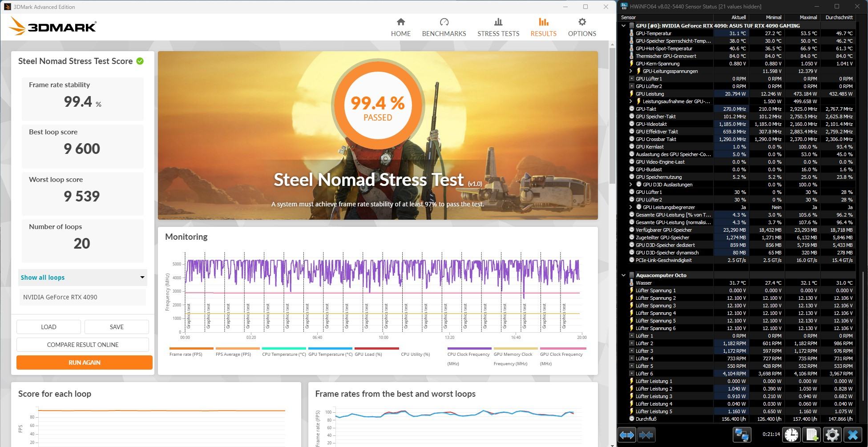Click the lightning icon beside GPU Leistung

click(x=631, y=94)
